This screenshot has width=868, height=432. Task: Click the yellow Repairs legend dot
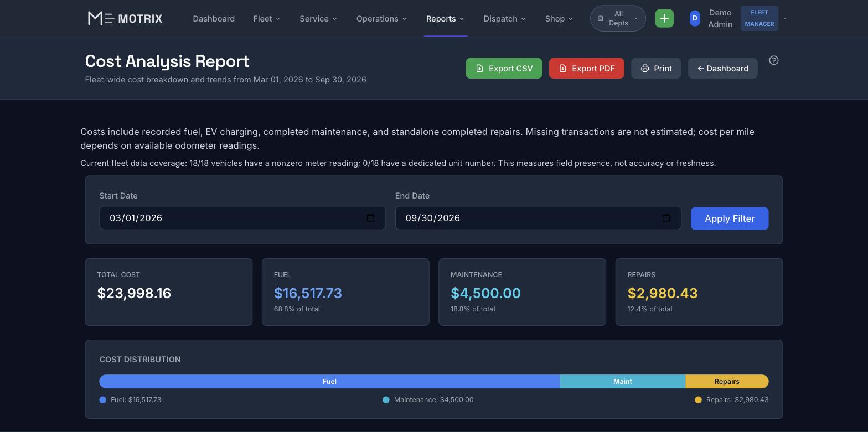click(698, 400)
